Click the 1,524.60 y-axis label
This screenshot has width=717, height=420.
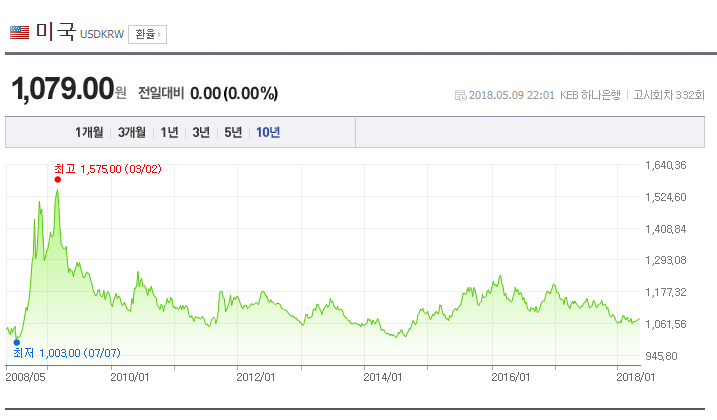(666, 197)
